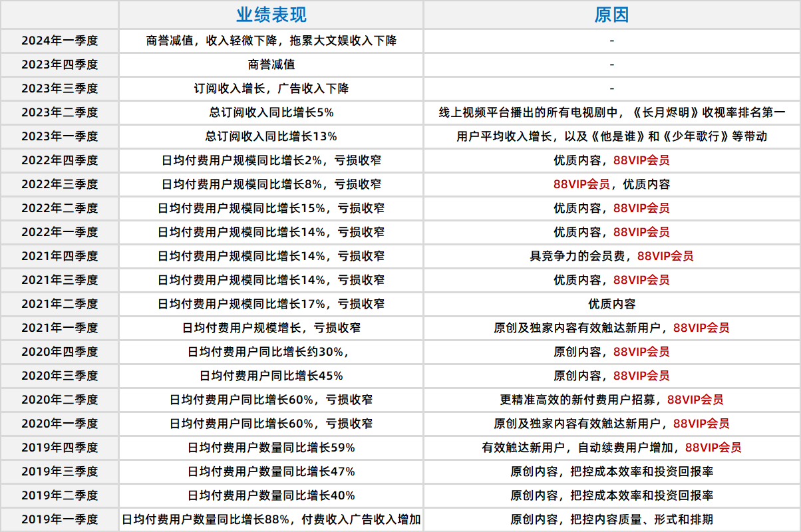Select the 2021年二季度 row label
Screen dimensions: 801x532
(60, 304)
